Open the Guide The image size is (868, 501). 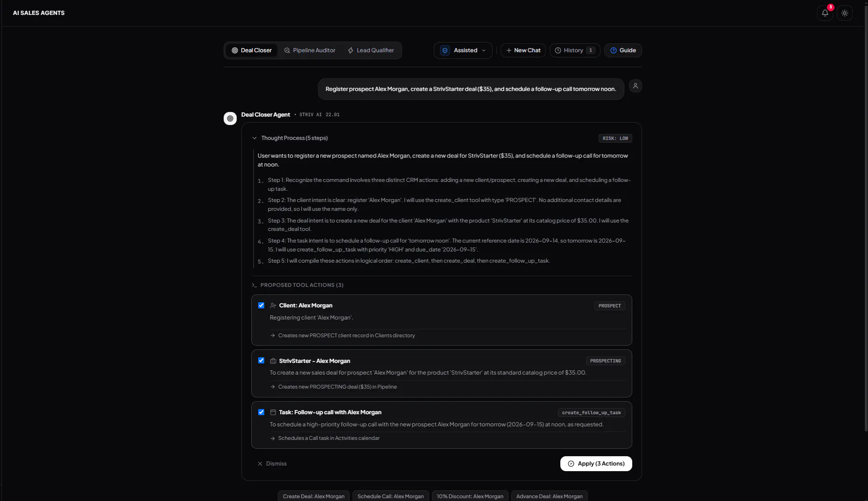[x=623, y=50]
